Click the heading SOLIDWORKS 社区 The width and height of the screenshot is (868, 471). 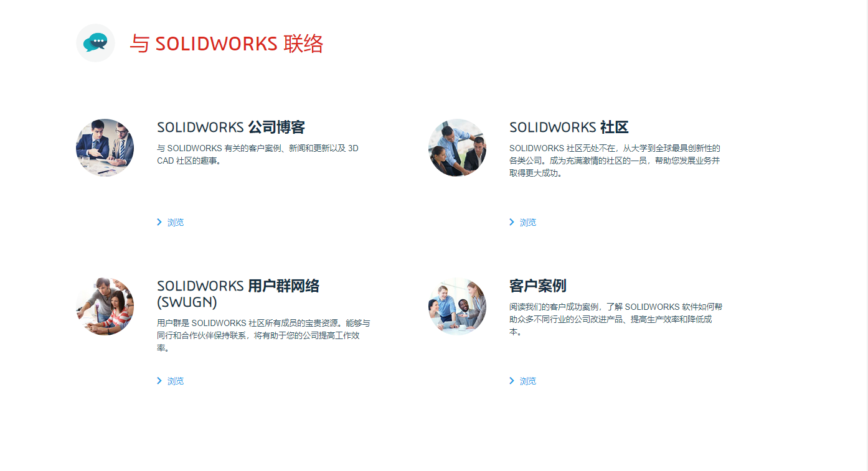[x=568, y=127]
